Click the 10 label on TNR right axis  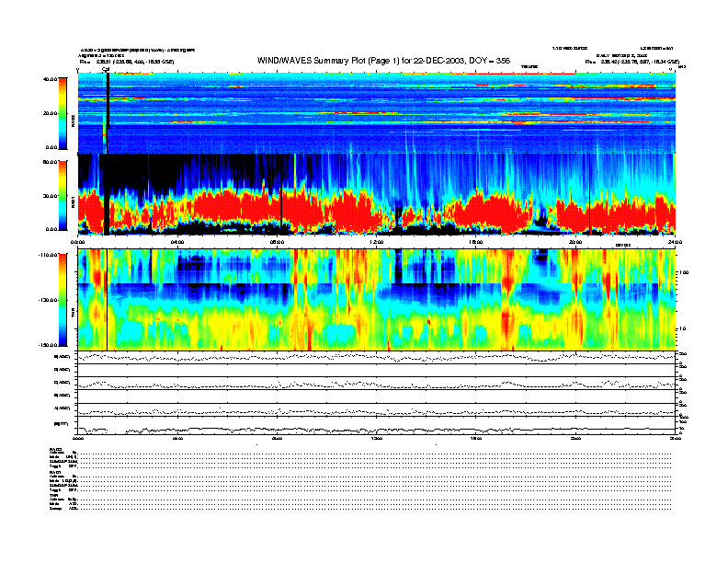click(x=682, y=328)
